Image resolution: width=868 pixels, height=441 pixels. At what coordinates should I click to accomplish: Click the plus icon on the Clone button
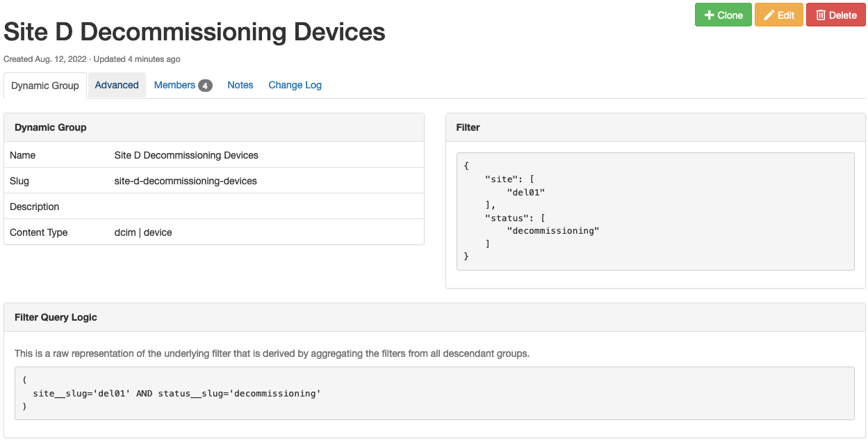(x=709, y=15)
